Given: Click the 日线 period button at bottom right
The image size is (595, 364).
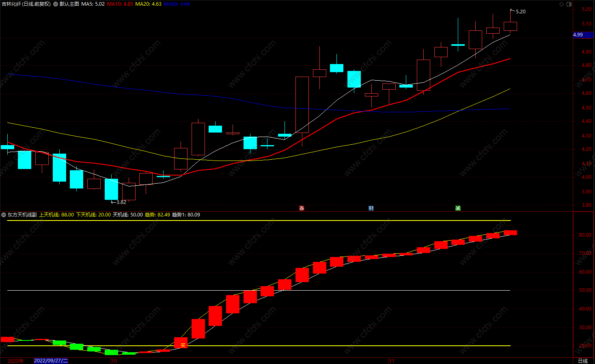Looking at the screenshot, I should (583, 361).
